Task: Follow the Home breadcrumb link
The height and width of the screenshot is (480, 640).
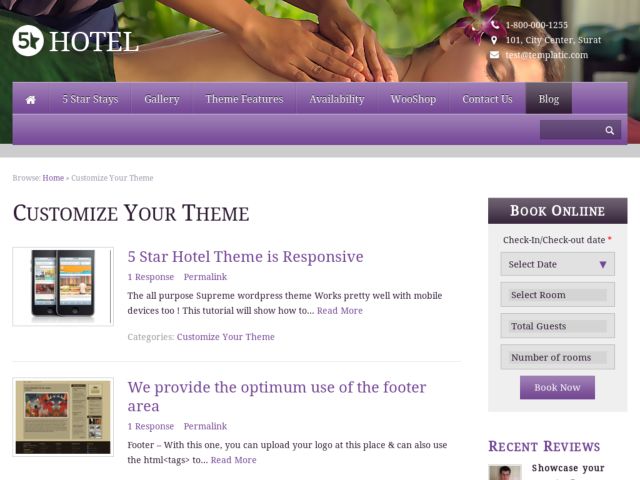Action: (53, 178)
